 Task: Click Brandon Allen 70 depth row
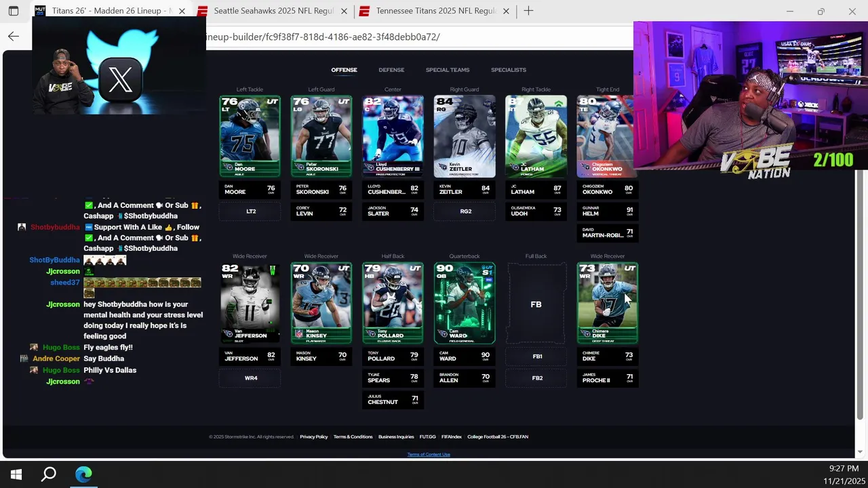(465, 378)
